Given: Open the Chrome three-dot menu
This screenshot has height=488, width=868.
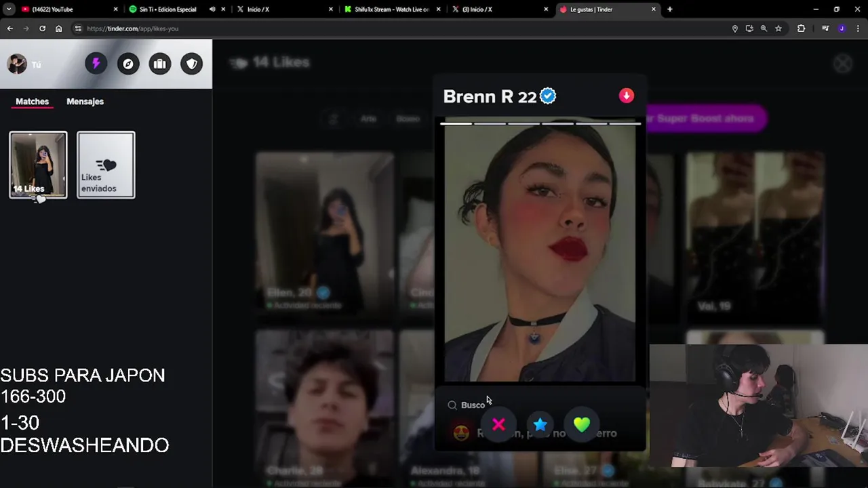Looking at the screenshot, I should pos(858,28).
